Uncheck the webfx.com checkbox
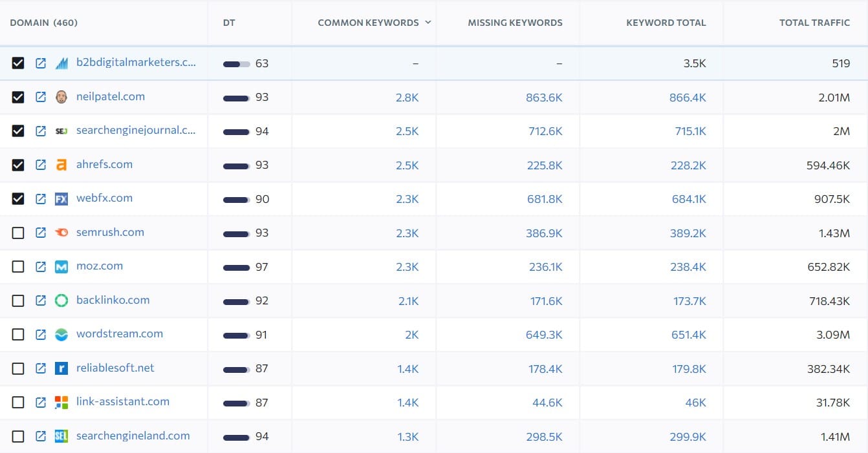This screenshot has height=453, width=868. click(x=18, y=199)
